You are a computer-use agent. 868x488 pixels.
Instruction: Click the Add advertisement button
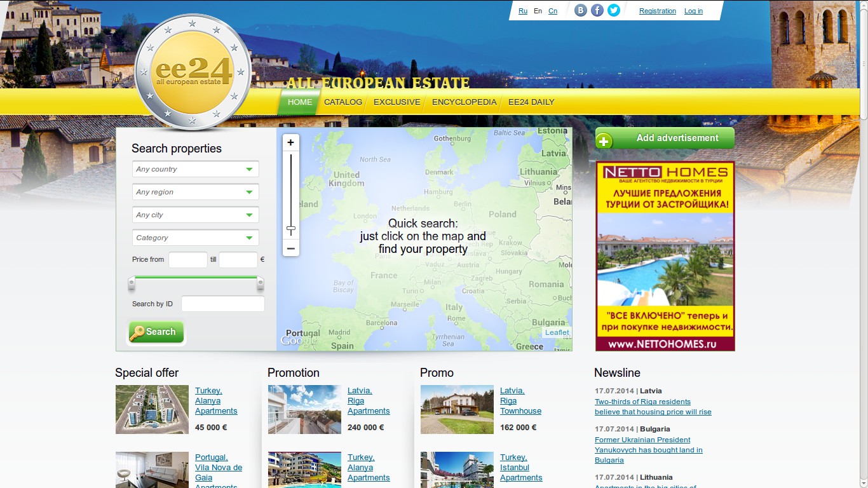coord(665,139)
